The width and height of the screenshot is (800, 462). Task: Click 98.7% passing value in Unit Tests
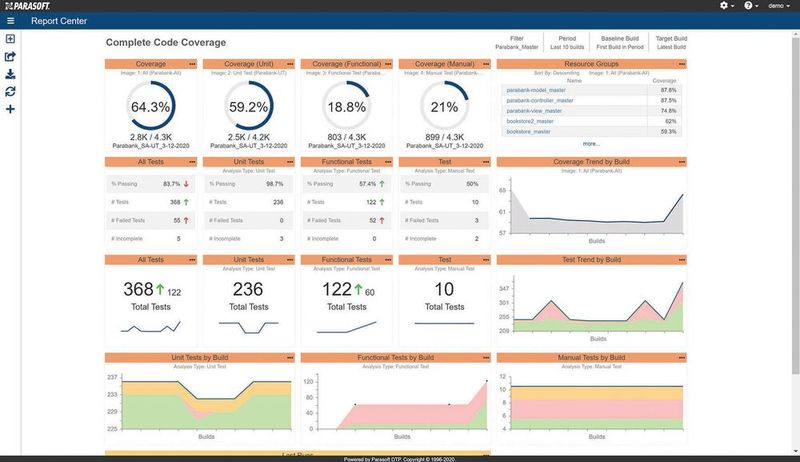pos(274,184)
